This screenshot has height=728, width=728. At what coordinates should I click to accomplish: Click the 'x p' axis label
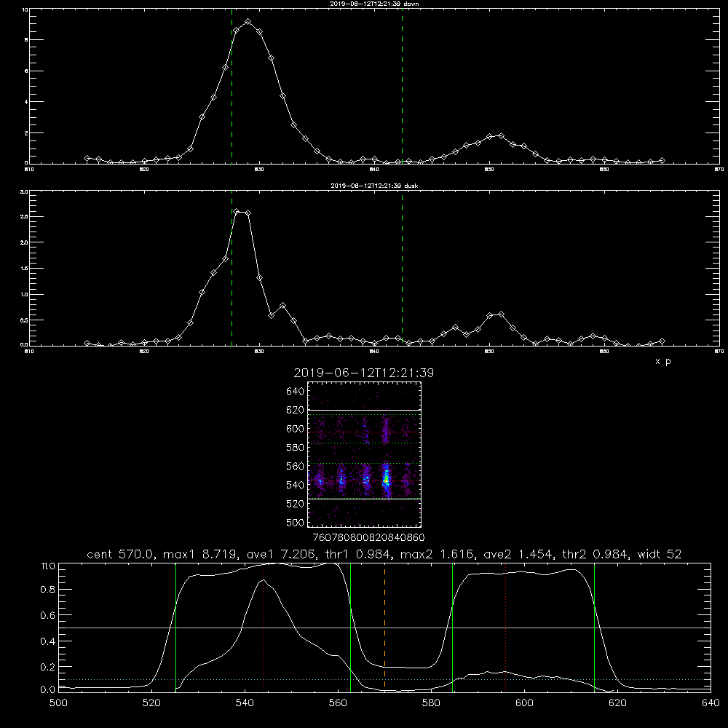(663, 361)
